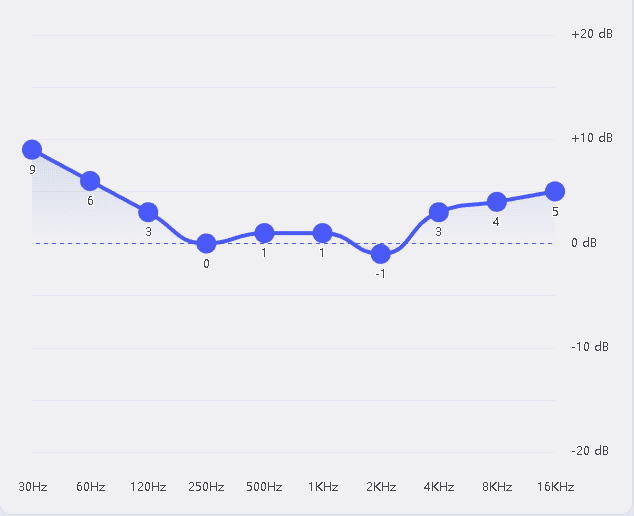
Task: Click the 2KHz point at -1
Action: pos(380,254)
